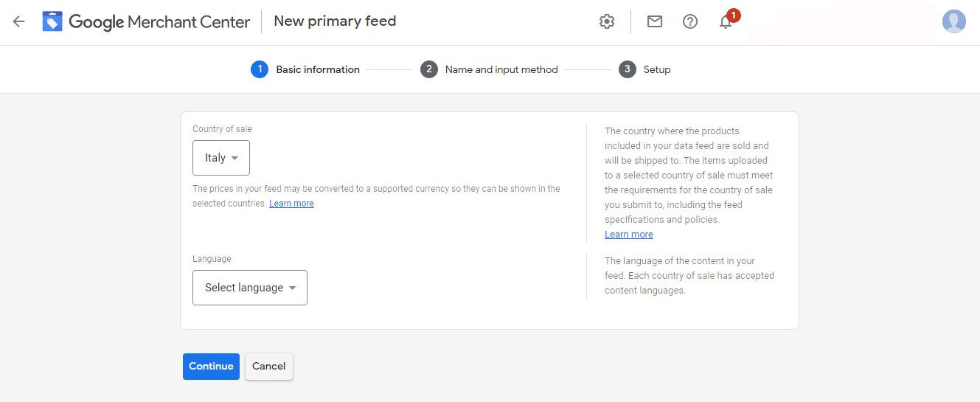Screen dimensions: 980x402
Task: Open the Italy country of sale dropdown
Action: pos(221,158)
